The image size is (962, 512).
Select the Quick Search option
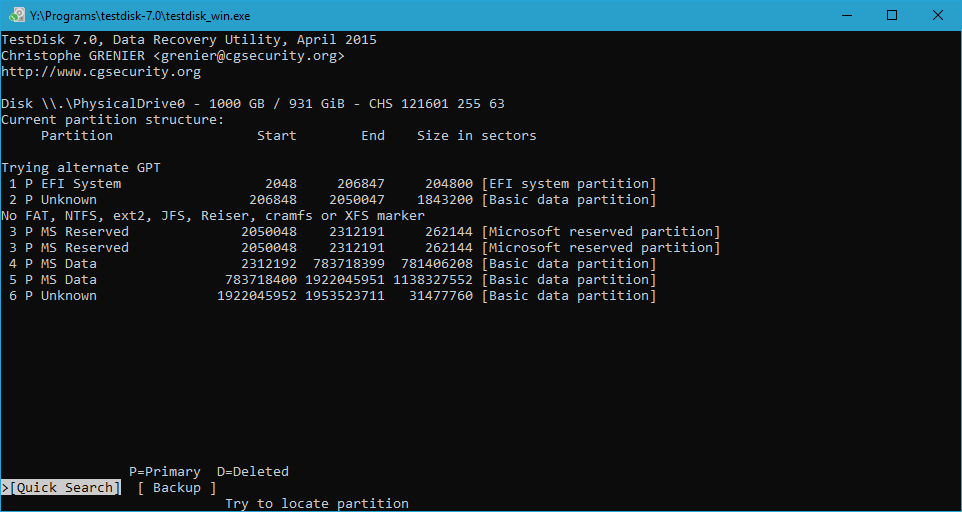click(x=64, y=488)
